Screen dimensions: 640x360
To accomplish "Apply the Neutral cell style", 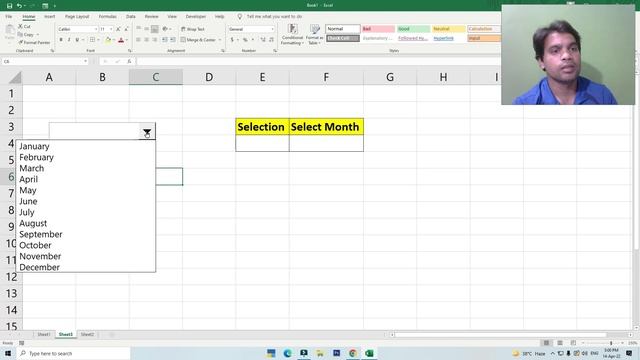I will click(x=449, y=29).
